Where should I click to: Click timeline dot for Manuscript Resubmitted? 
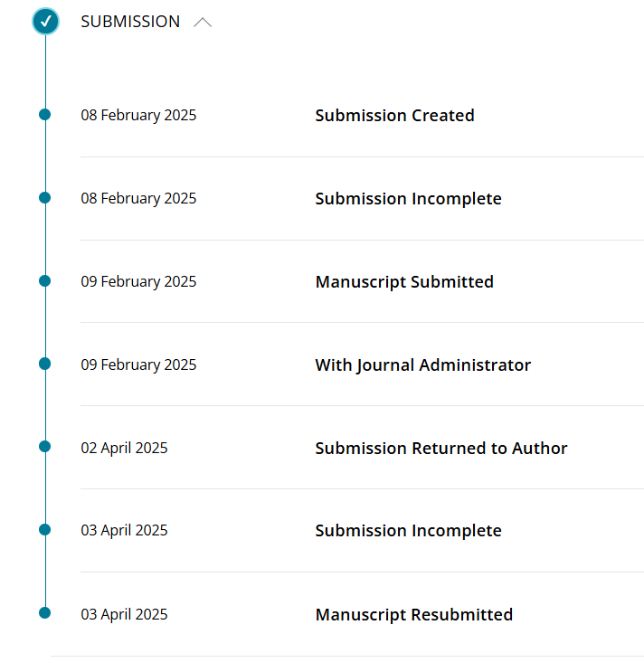coord(44,613)
